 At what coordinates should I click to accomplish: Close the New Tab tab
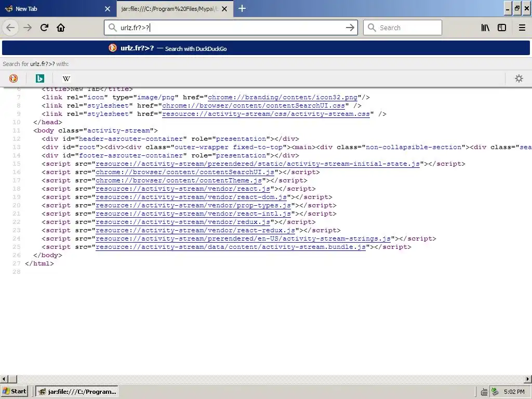pos(108,9)
